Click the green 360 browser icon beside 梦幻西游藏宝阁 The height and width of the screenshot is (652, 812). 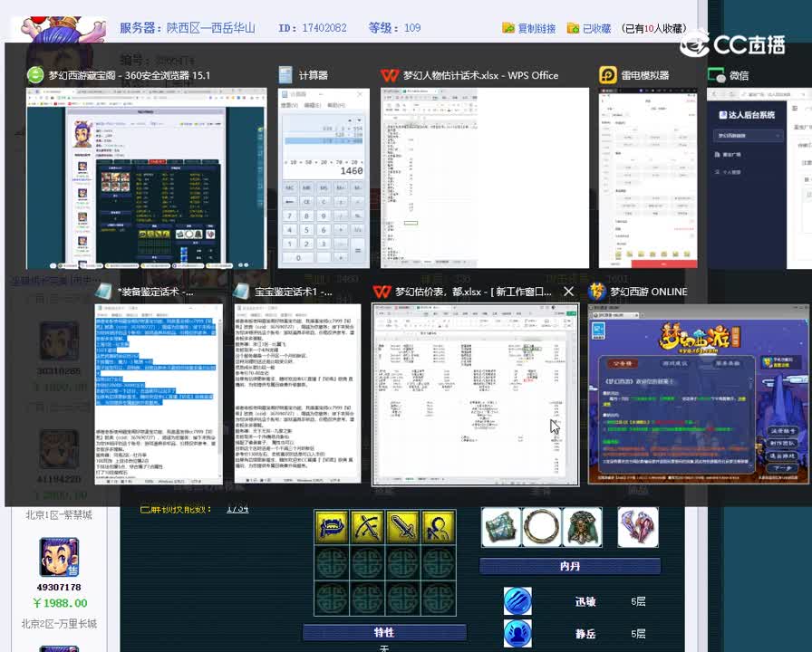35,75
